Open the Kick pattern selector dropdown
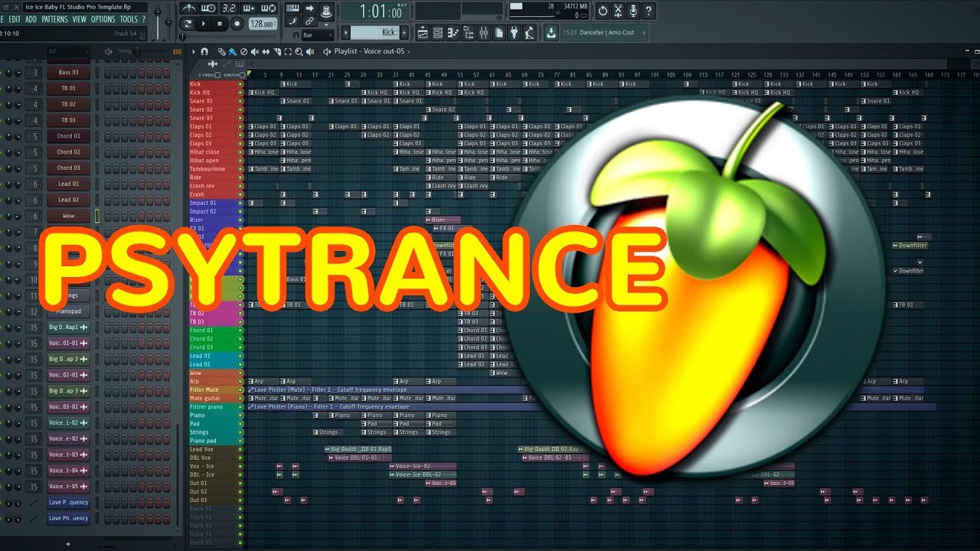This screenshot has width=980, height=551. (x=374, y=32)
